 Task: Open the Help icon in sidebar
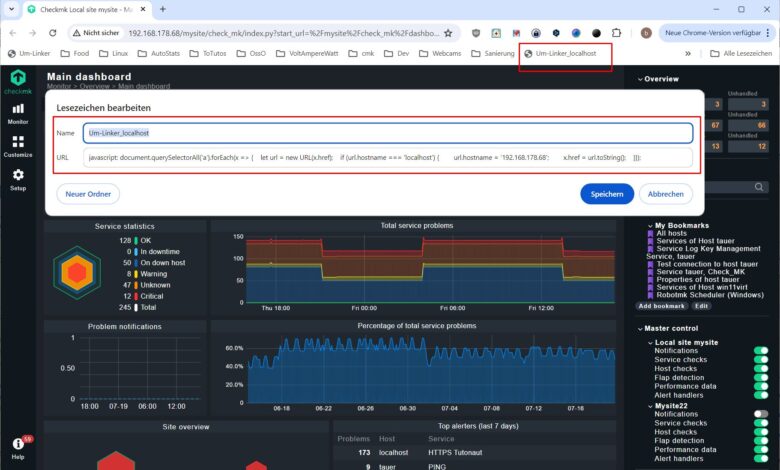pos(18,447)
